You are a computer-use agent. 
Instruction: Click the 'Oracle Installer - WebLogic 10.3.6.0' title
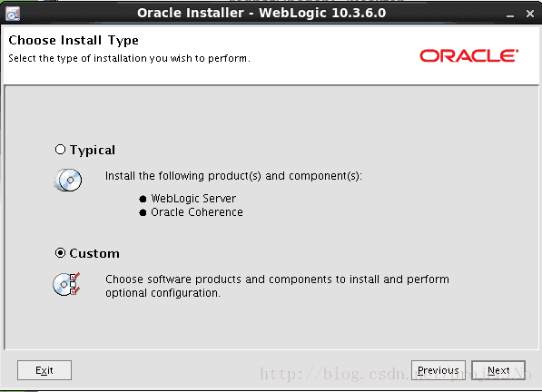tap(261, 13)
